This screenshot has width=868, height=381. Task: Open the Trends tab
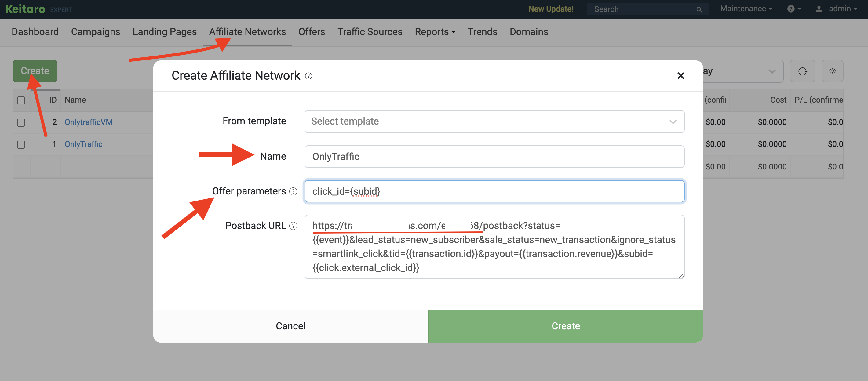click(x=482, y=32)
